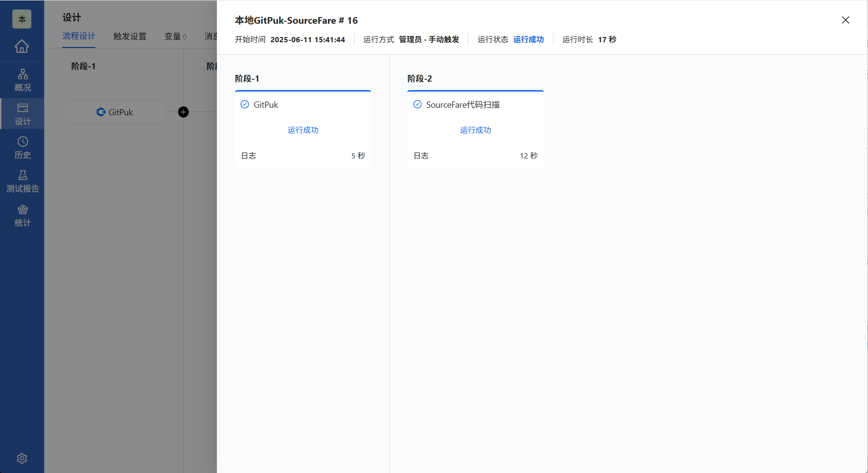Open GitPuk task node in background design

115,112
